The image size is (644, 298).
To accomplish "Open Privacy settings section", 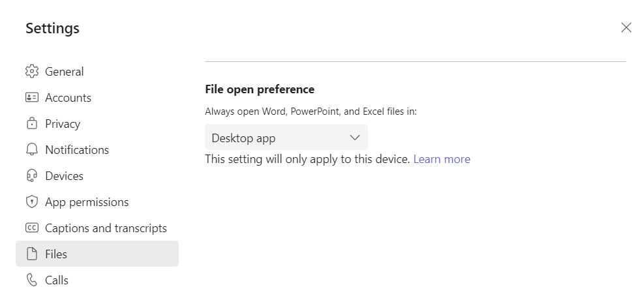I will [x=97, y=123].
